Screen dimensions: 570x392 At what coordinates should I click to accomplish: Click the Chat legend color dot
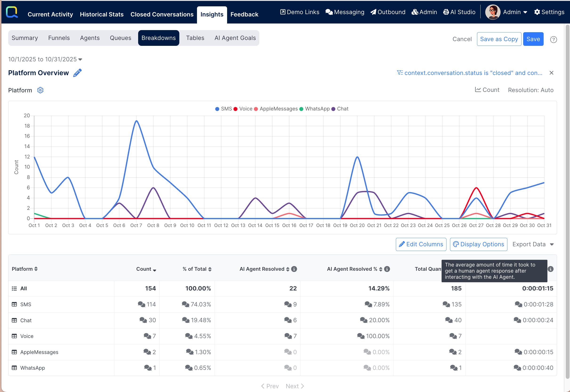(333, 109)
